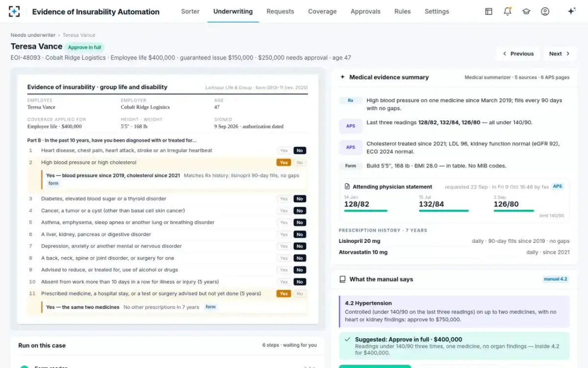Open the Rules tab
Screen dimensions: 588x368
[403, 11]
